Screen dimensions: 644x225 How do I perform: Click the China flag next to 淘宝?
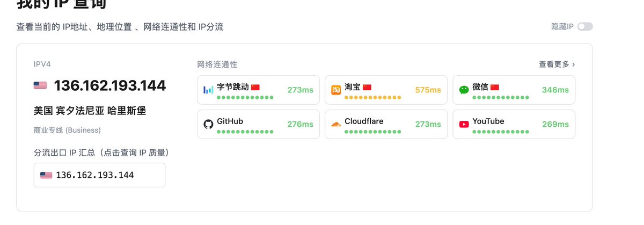[x=367, y=87]
